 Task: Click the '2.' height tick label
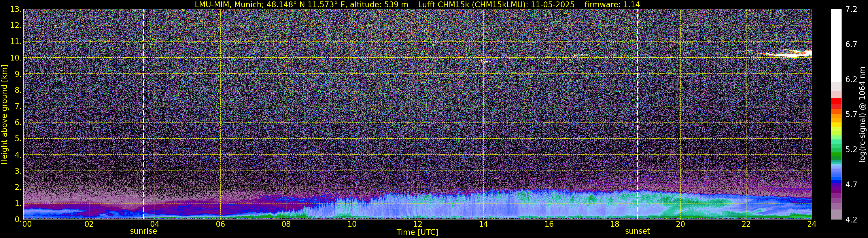[x=18, y=188]
